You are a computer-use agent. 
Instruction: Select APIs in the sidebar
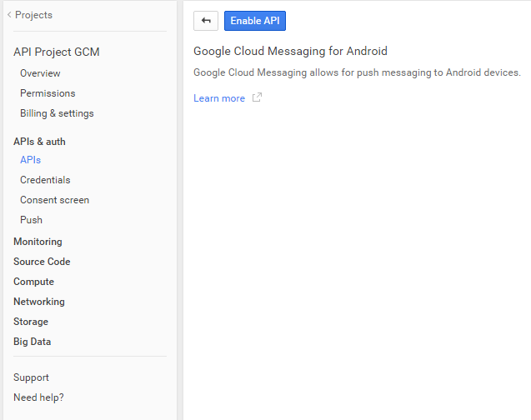pyautogui.click(x=30, y=160)
